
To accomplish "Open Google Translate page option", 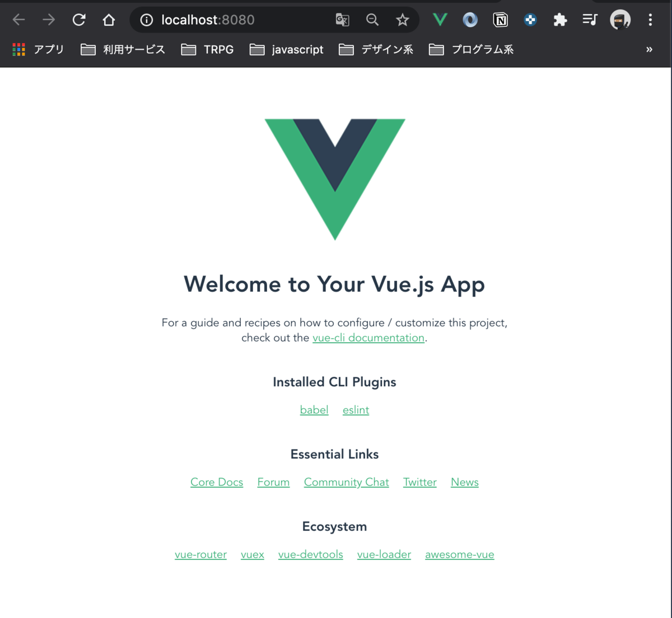I will click(x=342, y=20).
